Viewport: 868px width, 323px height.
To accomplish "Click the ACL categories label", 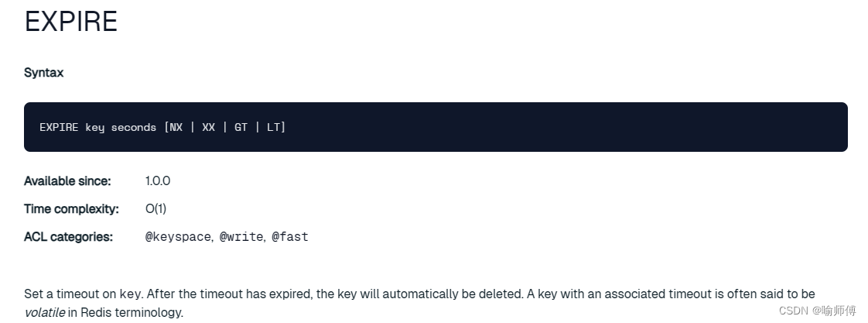I will pos(68,237).
